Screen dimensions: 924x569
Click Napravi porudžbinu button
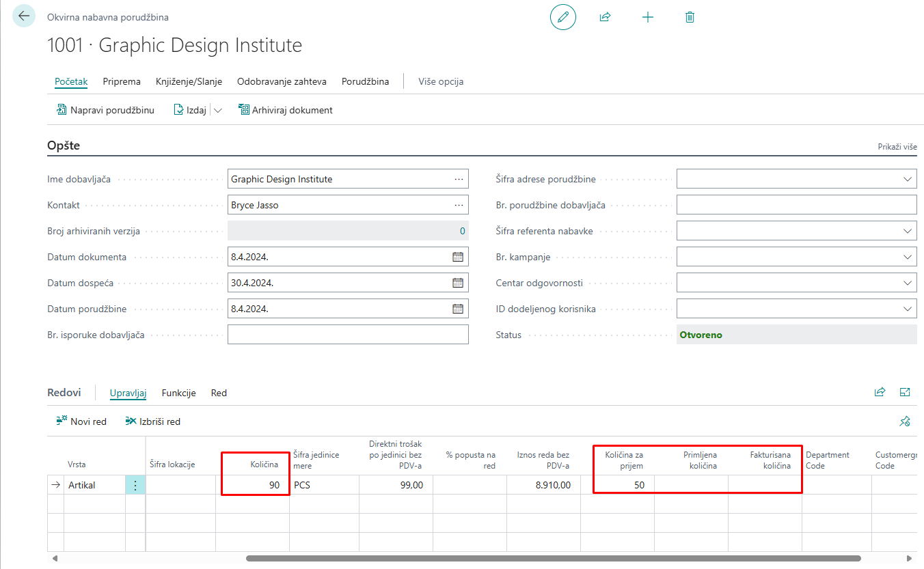coord(105,110)
